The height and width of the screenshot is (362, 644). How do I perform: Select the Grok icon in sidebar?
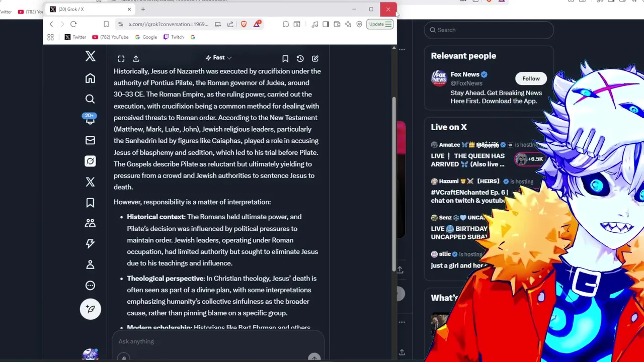click(90, 161)
